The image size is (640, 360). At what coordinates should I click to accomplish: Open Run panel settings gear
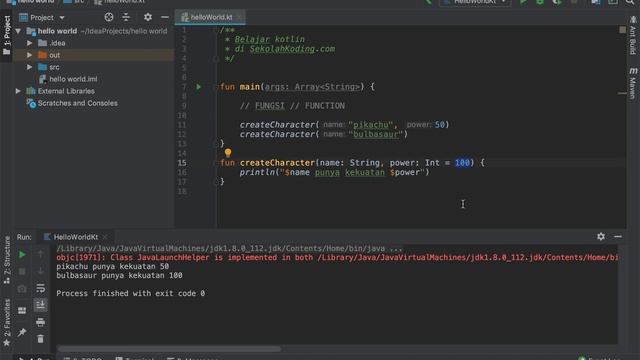click(x=601, y=236)
